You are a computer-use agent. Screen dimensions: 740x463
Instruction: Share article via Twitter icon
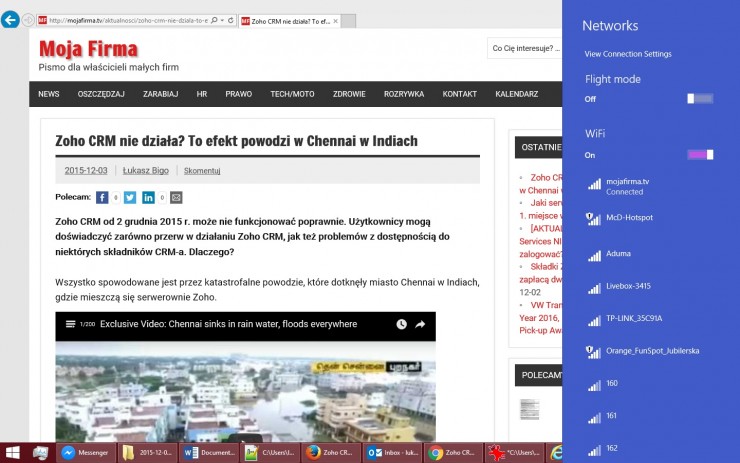(130, 197)
